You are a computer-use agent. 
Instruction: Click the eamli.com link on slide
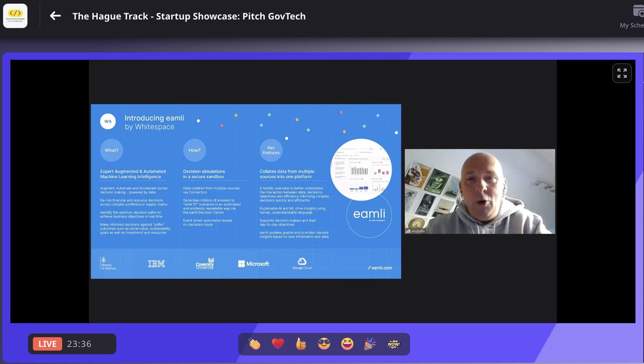[x=380, y=267]
